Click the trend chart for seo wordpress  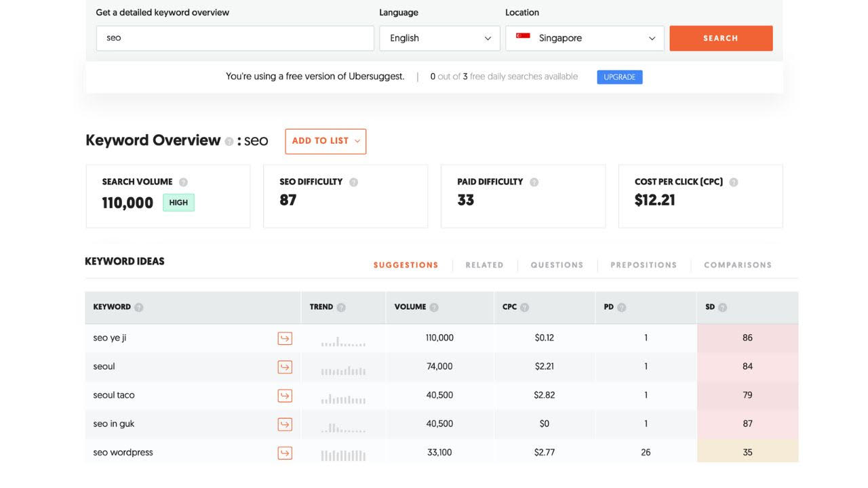click(343, 455)
